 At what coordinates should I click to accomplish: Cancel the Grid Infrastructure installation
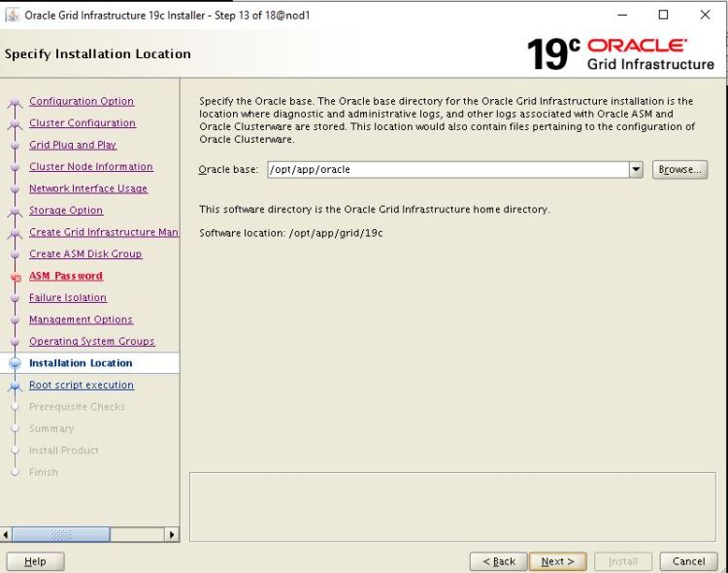[688, 561]
